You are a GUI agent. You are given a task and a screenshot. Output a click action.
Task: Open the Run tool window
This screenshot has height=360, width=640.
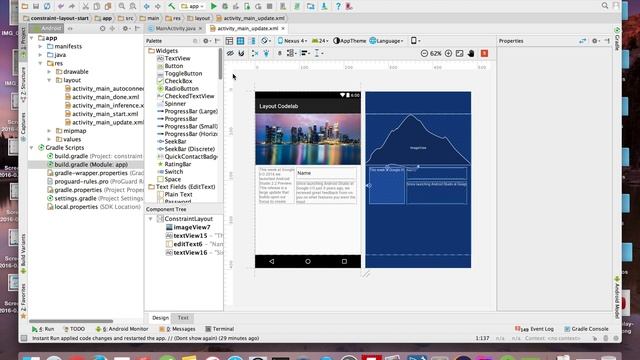tap(43, 329)
